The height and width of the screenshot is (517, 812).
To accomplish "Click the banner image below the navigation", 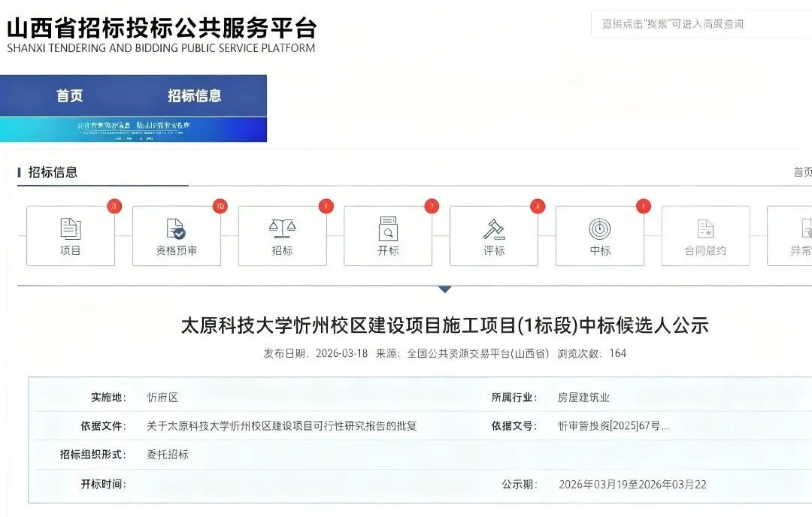I will [133, 129].
